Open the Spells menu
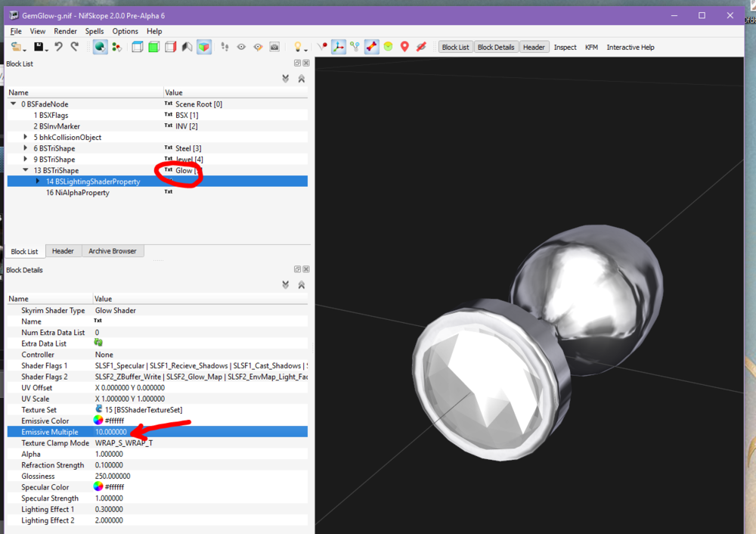This screenshot has width=756, height=534. (x=94, y=31)
